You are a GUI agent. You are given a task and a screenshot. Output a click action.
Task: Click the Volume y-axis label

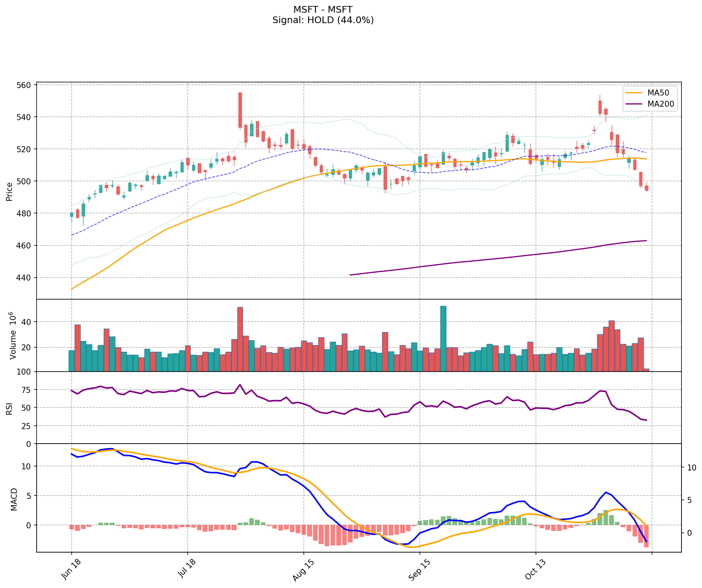[x=12, y=335]
